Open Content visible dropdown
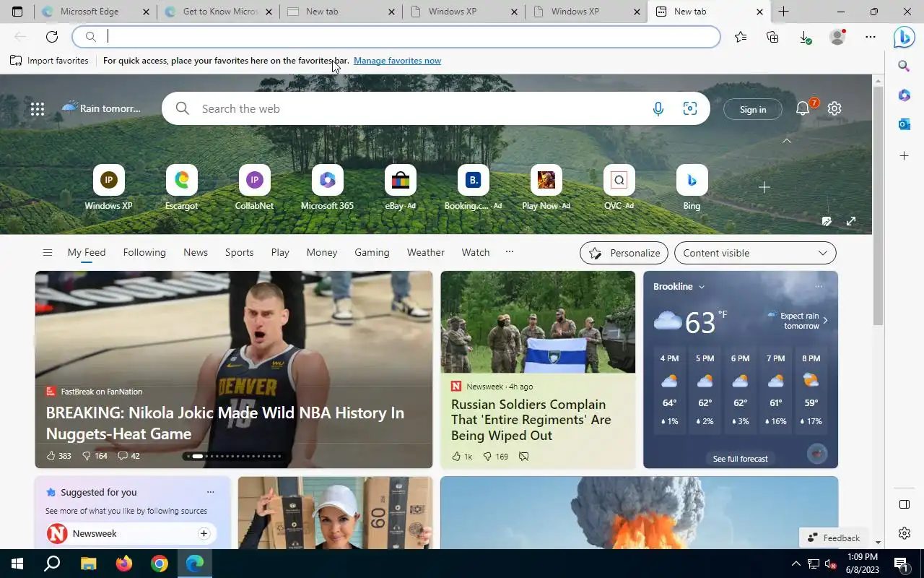The image size is (924, 578). pyautogui.click(x=755, y=253)
